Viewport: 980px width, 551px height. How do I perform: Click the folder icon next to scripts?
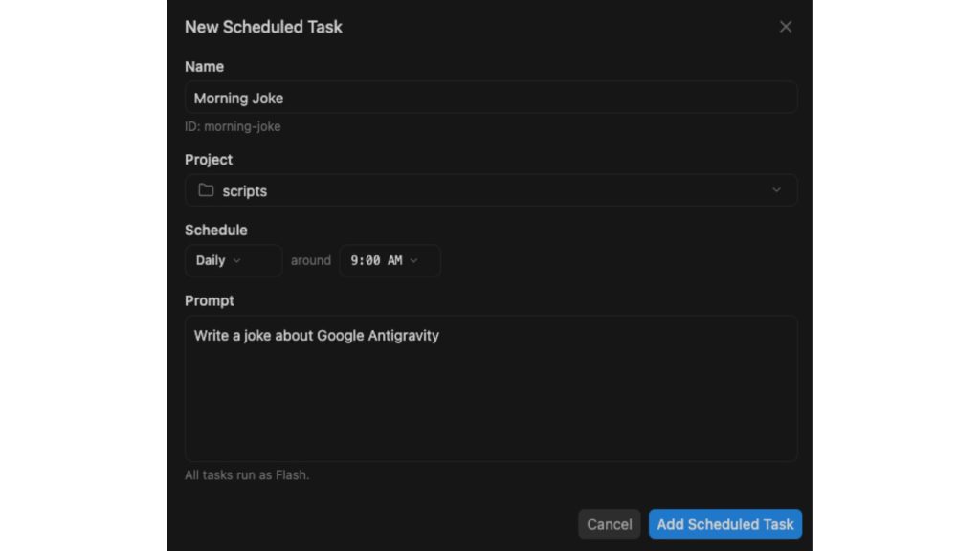pos(206,190)
